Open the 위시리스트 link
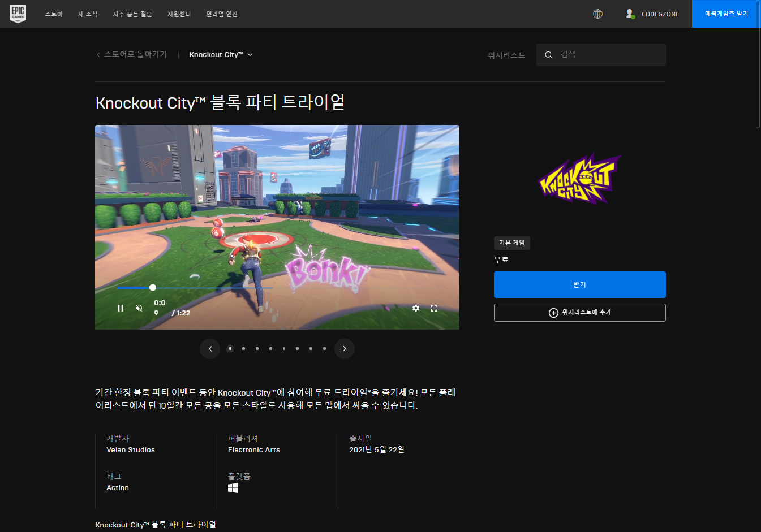761x532 pixels. coord(506,55)
